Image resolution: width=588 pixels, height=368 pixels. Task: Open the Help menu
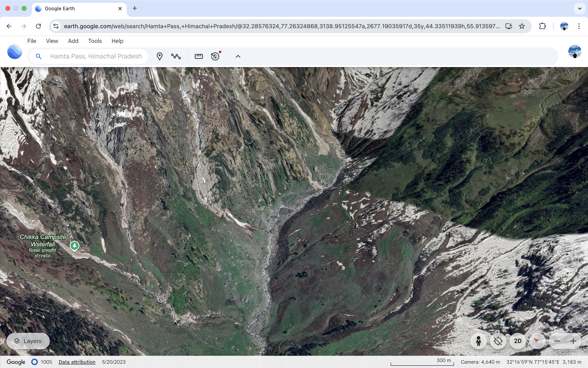tap(117, 41)
